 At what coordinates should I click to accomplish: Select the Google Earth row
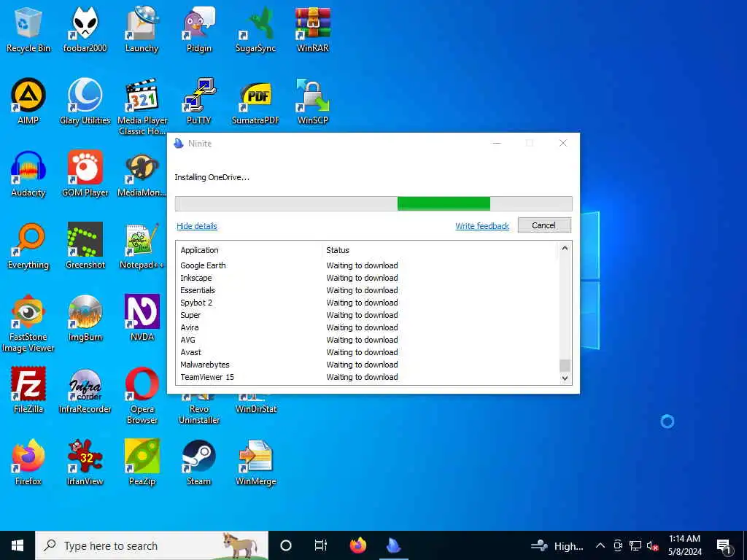pyautogui.click(x=367, y=265)
